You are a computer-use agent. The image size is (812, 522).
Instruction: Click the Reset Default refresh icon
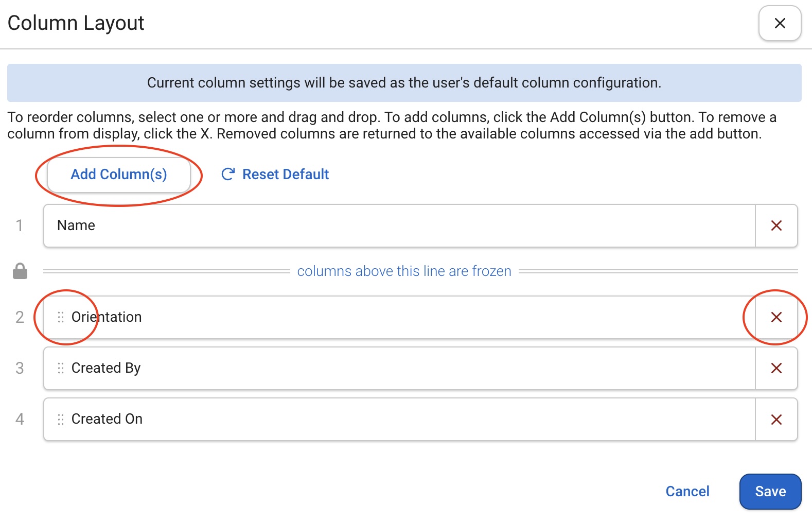click(228, 175)
